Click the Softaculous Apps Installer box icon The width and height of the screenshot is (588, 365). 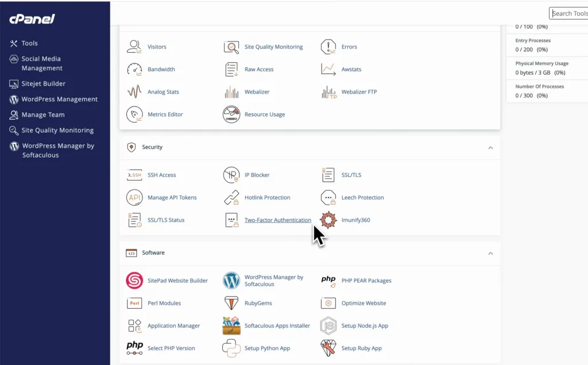[231, 325]
